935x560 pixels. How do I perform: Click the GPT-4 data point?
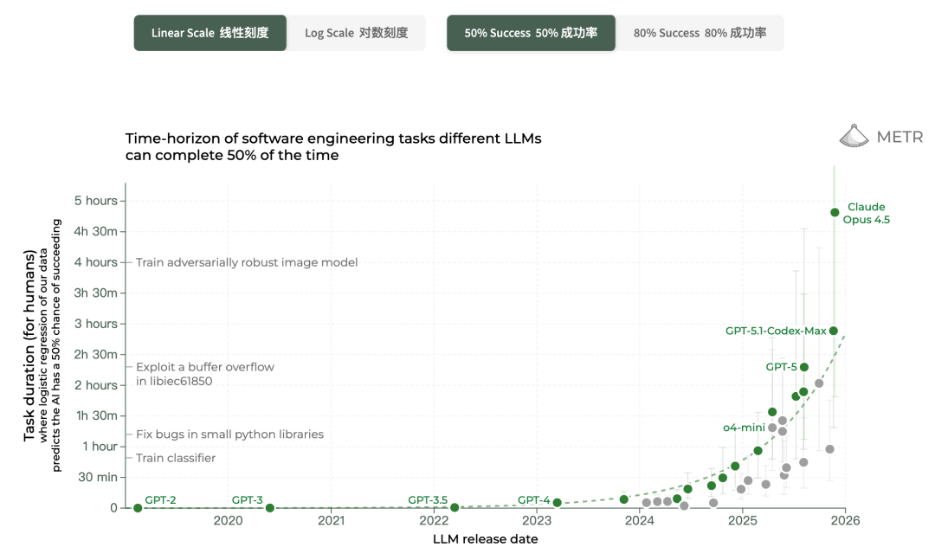pyautogui.click(x=557, y=503)
